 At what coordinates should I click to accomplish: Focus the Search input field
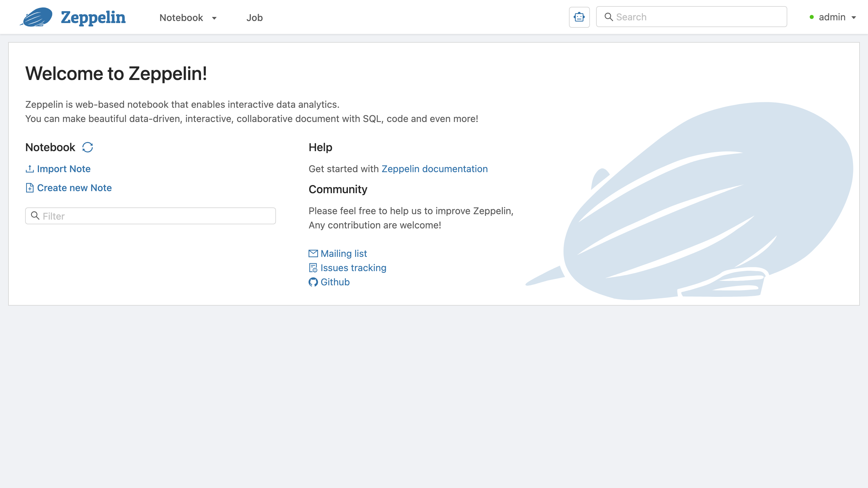coord(691,17)
